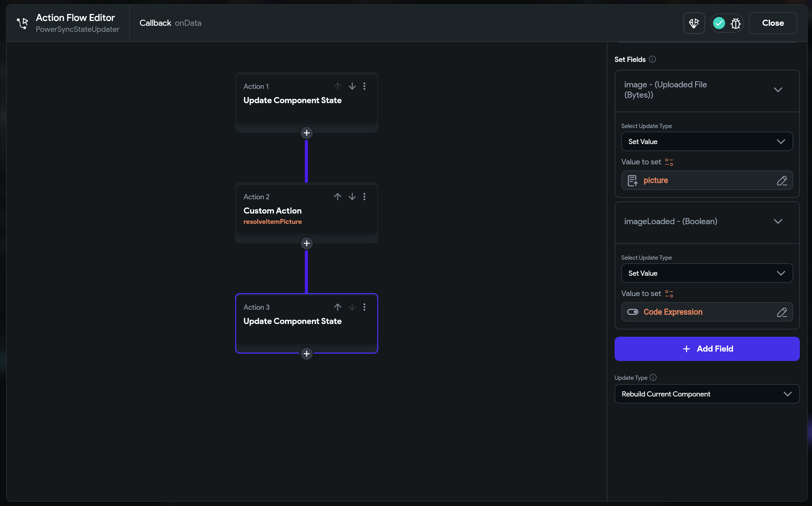The width and height of the screenshot is (812, 506).
Task: Collapse the imageLoaded Boolean field
Action: pyautogui.click(x=777, y=221)
